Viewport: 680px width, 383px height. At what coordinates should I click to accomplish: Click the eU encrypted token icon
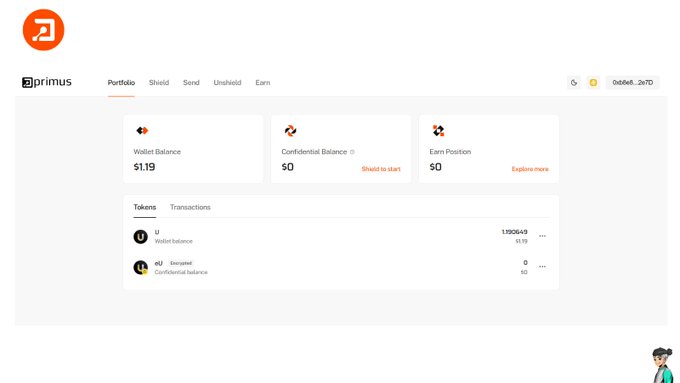pyautogui.click(x=140, y=267)
